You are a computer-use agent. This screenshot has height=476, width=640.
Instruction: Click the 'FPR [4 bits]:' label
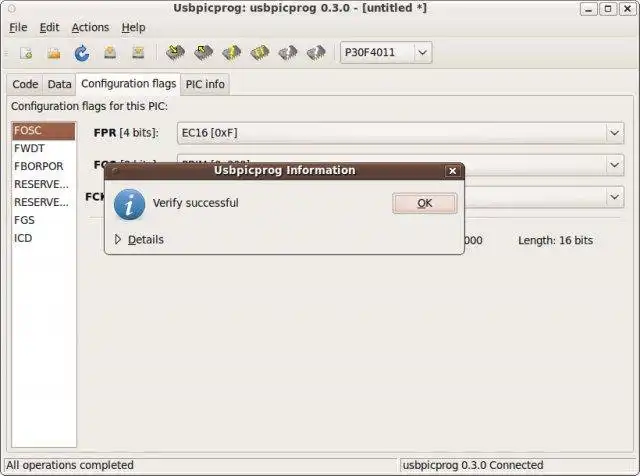[126, 133]
